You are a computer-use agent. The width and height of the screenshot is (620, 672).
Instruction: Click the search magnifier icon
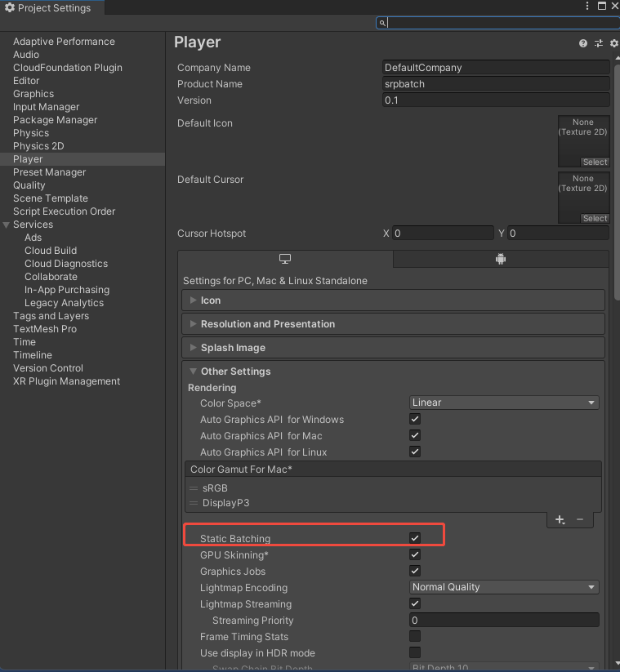coord(382,23)
